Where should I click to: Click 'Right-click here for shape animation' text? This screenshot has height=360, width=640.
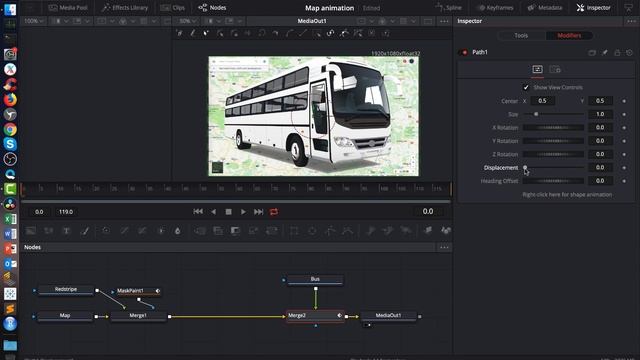coord(567,195)
